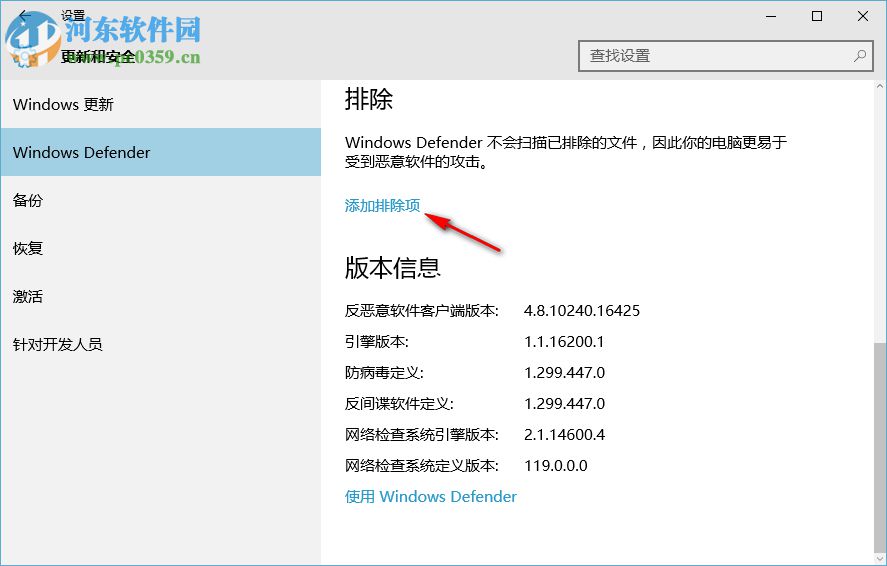Focus the 查找设置 search field

(726, 55)
